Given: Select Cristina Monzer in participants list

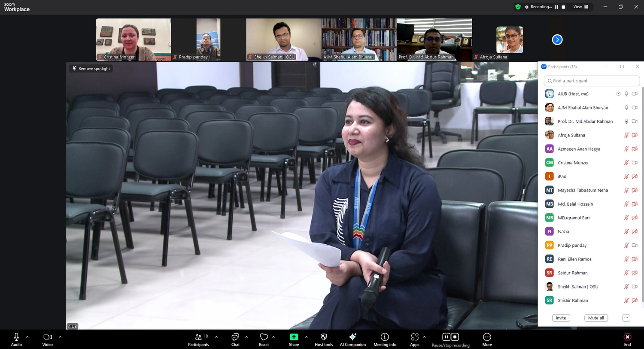Looking at the screenshot, I should tap(573, 163).
